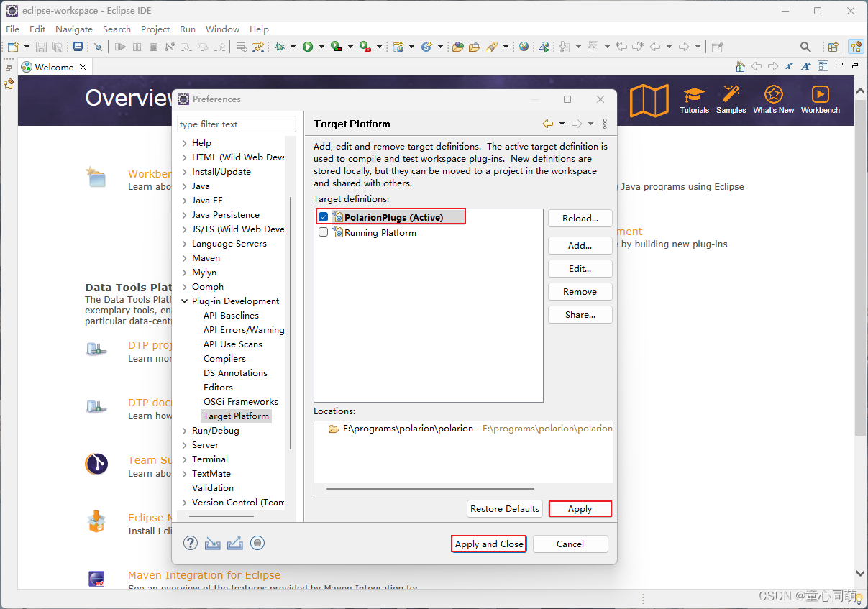The image size is (868, 609).
Task: Select API Baselines tree item
Action: pyautogui.click(x=231, y=316)
